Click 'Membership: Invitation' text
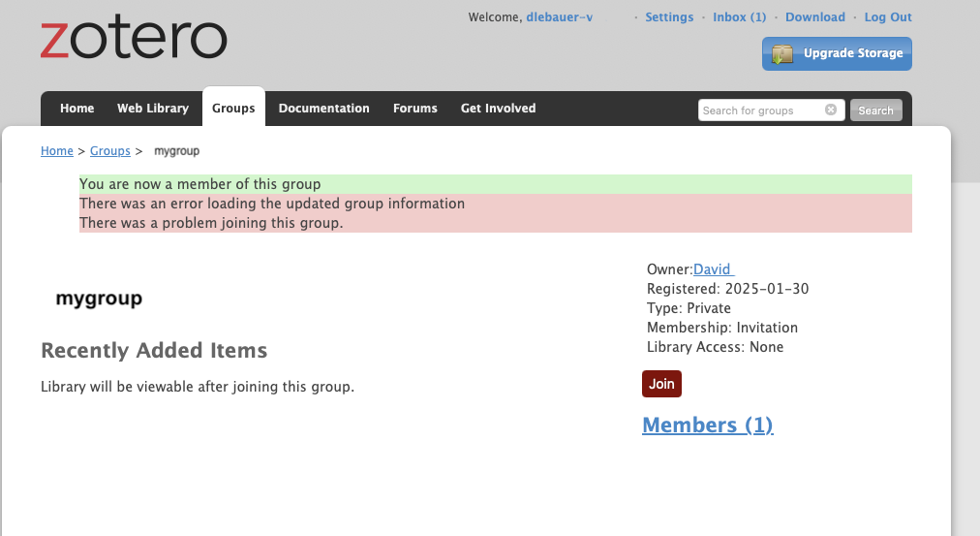Viewport: 980px width, 536px height. click(x=722, y=327)
